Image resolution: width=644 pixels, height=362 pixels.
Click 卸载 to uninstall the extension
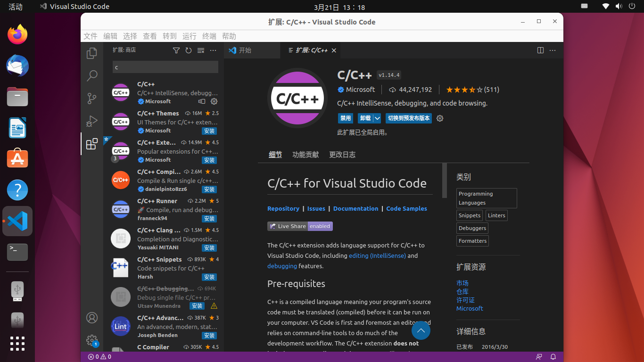365,118
